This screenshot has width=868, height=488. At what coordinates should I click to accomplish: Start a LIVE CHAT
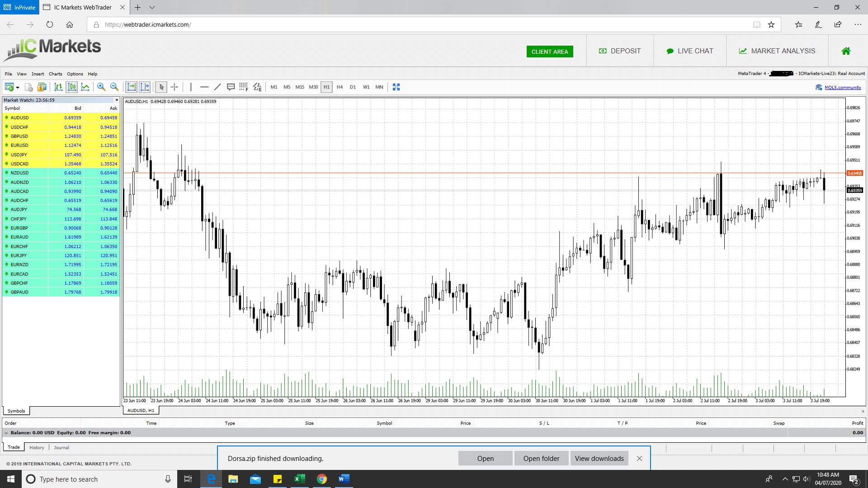[690, 51]
